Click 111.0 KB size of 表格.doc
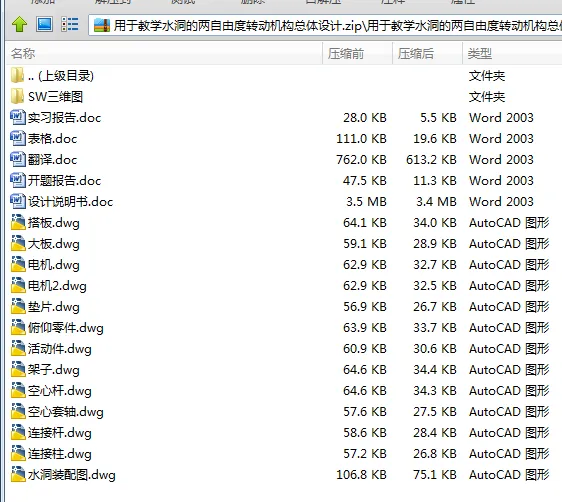The height and width of the screenshot is (502, 562). pos(361,139)
